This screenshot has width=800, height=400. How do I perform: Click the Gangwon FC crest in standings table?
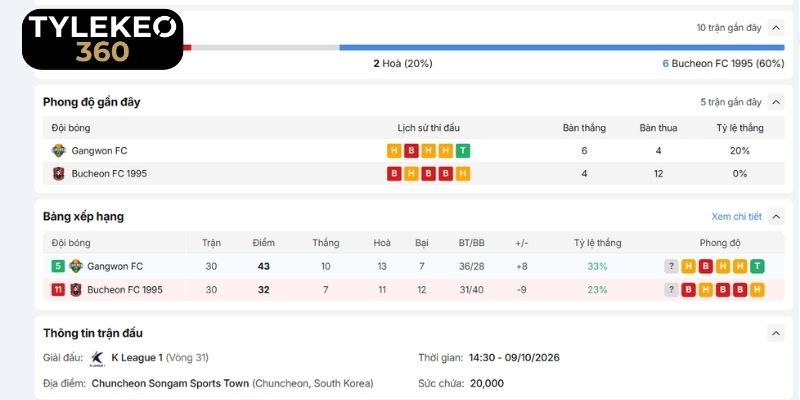point(76,266)
